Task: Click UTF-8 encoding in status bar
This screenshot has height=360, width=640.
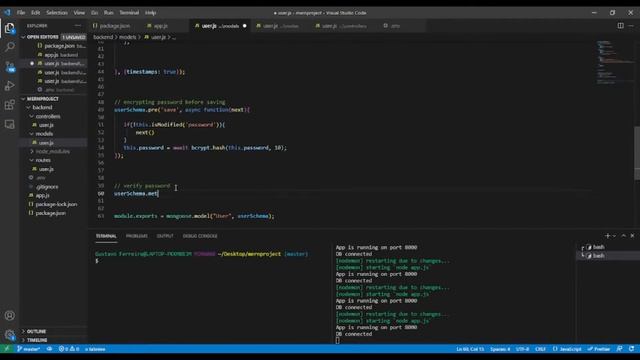Action: pyautogui.click(x=522, y=349)
